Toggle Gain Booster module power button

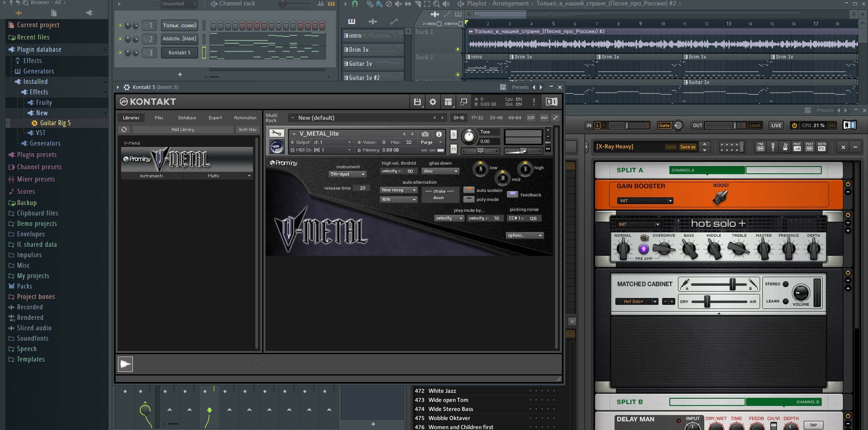[848, 184]
